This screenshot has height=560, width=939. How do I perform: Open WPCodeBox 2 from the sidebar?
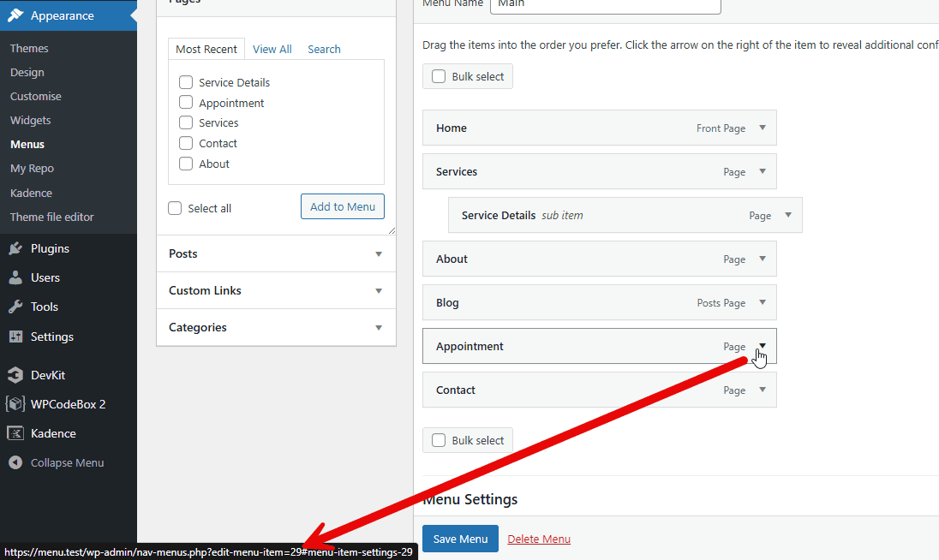pyautogui.click(x=15, y=403)
